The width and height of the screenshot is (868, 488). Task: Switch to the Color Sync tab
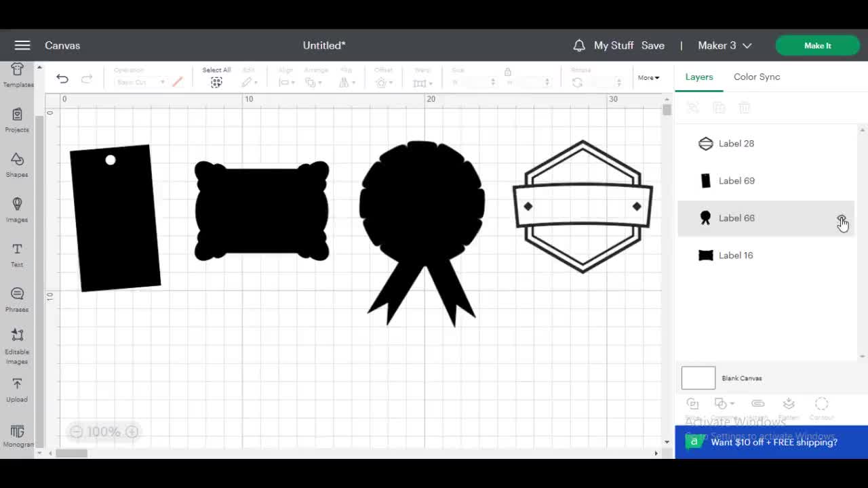click(x=757, y=77)
